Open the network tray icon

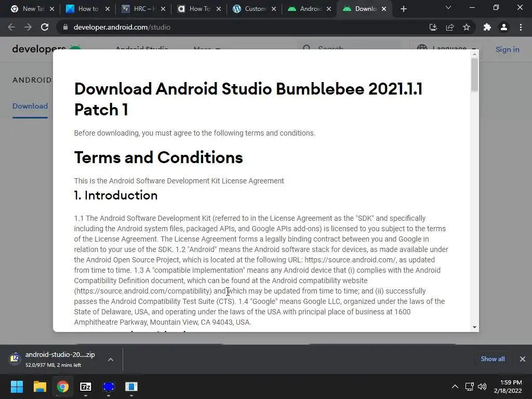point(470,387)
